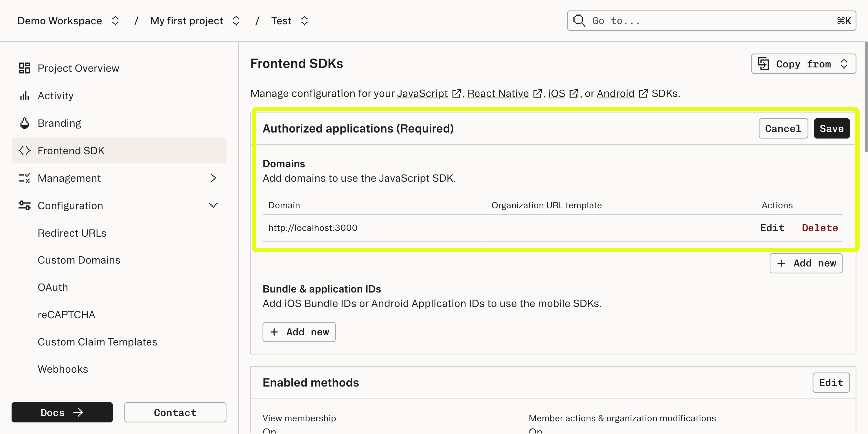
Task: Click the Frontend SDK code brackets icon
Action: (x=24, y=150)
